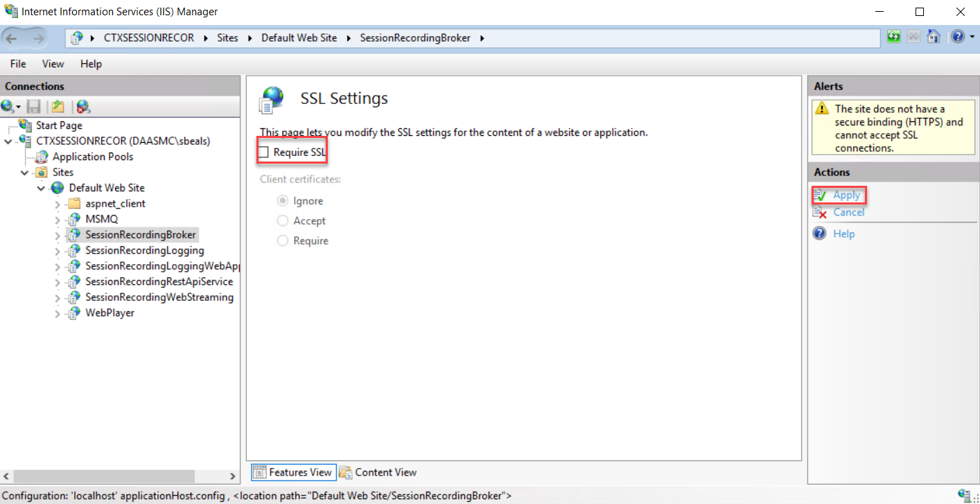Switch to Features View tab
980x504 pixels.
[293, 472]
